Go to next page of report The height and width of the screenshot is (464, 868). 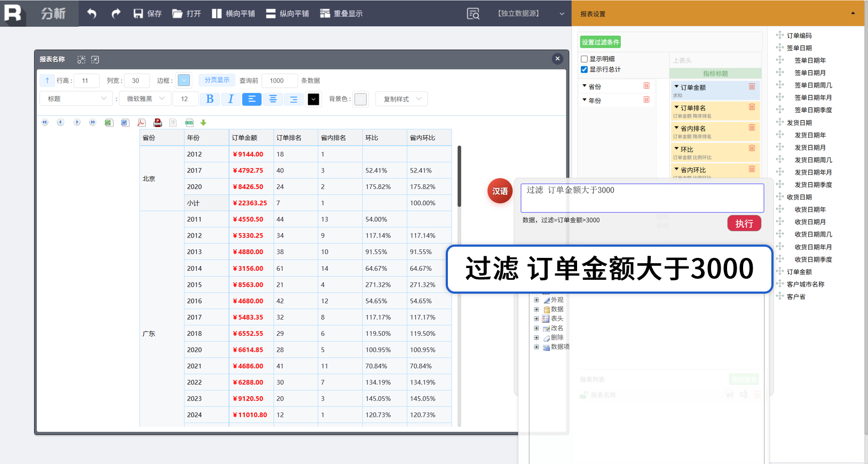(77, 123)
